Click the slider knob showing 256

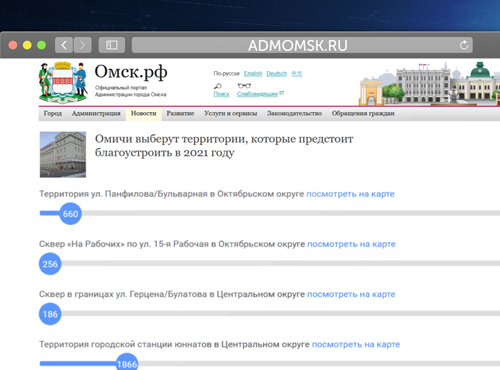click(50, 264)
